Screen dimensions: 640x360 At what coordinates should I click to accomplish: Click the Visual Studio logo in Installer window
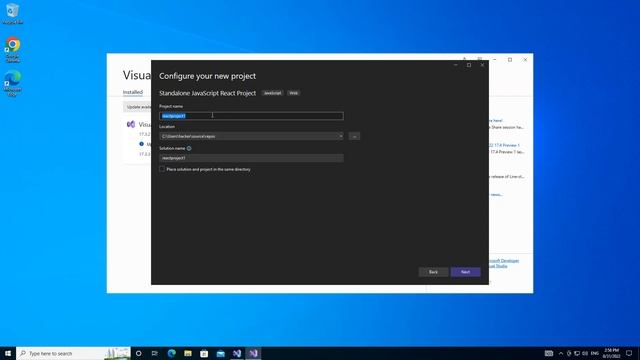point(131,124)
